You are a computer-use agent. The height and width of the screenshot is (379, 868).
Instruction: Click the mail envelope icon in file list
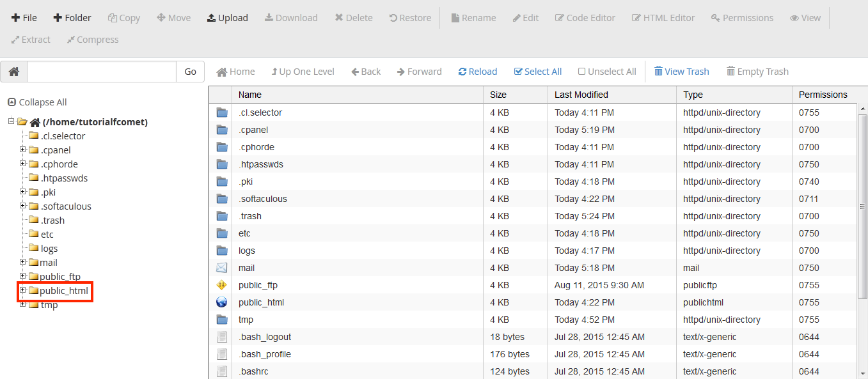click(222, 268)
